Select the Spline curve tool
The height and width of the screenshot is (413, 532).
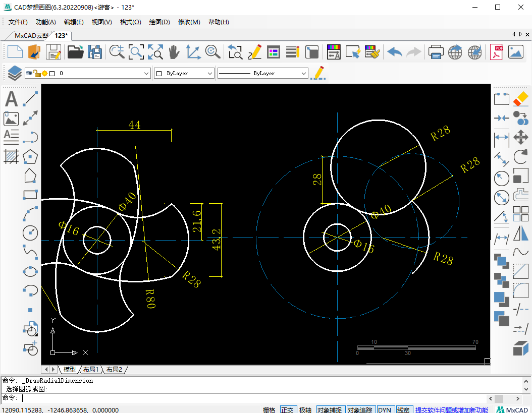(30, 252)
